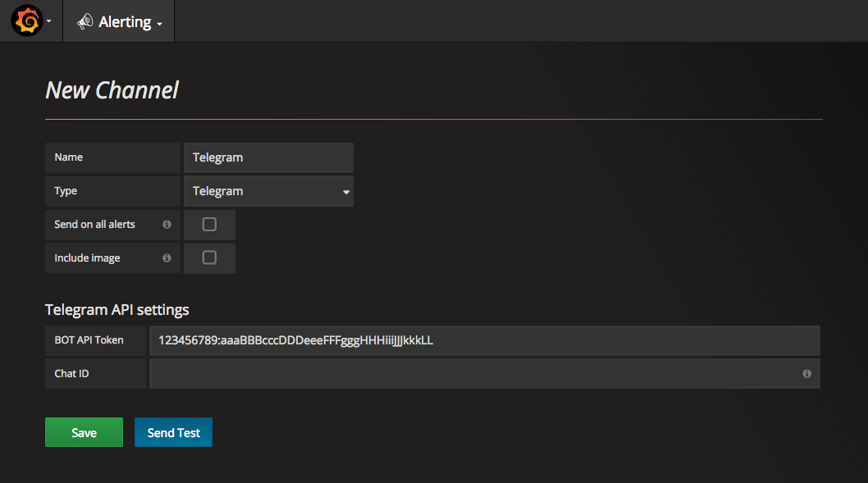This screenshot has width=868, height=483.
Task: Click the Name input field containing Telegram
Action: 268,157
